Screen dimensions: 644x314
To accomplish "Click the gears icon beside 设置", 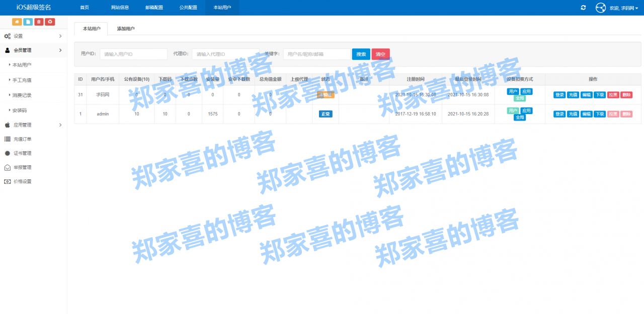I will [8, 36].
